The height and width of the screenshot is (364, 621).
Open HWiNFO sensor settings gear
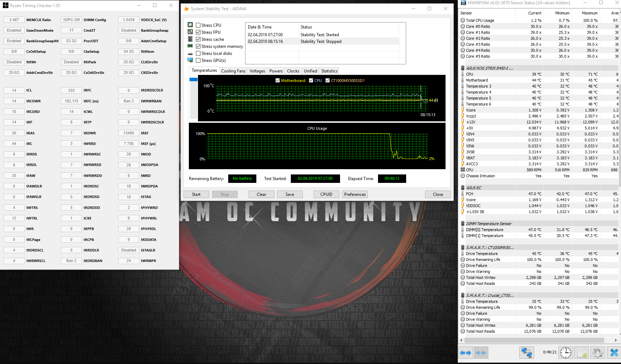598,352
